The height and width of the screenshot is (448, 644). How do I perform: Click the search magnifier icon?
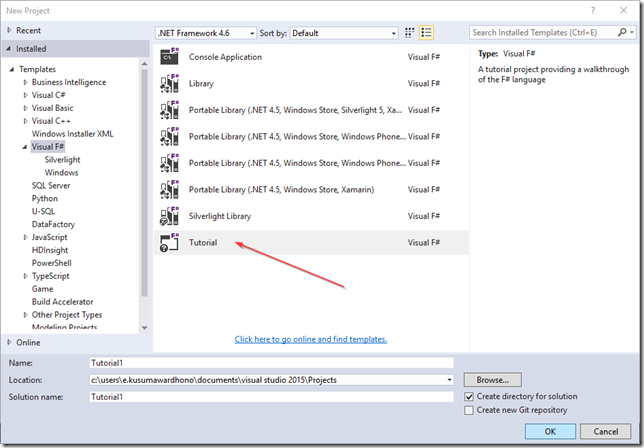pyautogui.click(x=618, y=32)
